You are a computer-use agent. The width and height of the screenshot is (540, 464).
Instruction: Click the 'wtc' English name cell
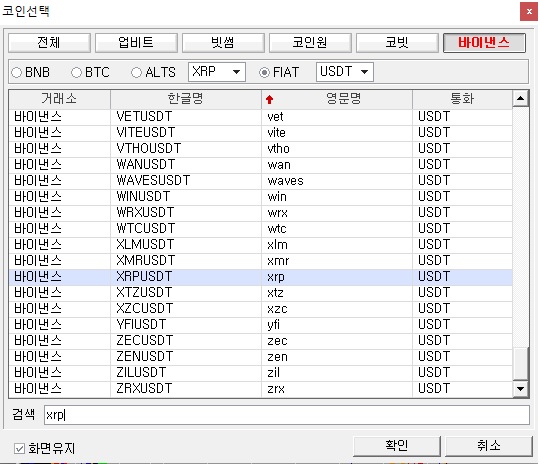tap(337, 229)
